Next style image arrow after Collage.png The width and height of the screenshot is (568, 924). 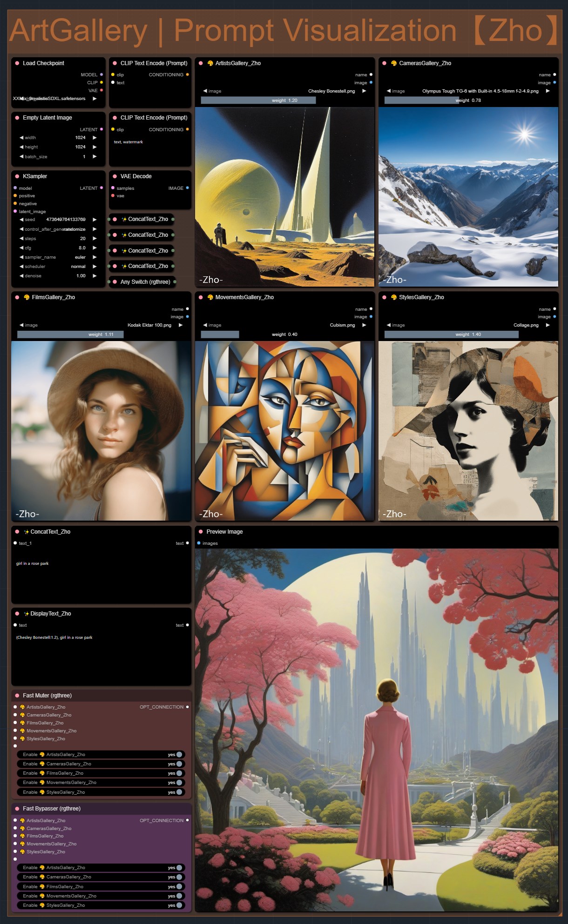click(548, 325)
